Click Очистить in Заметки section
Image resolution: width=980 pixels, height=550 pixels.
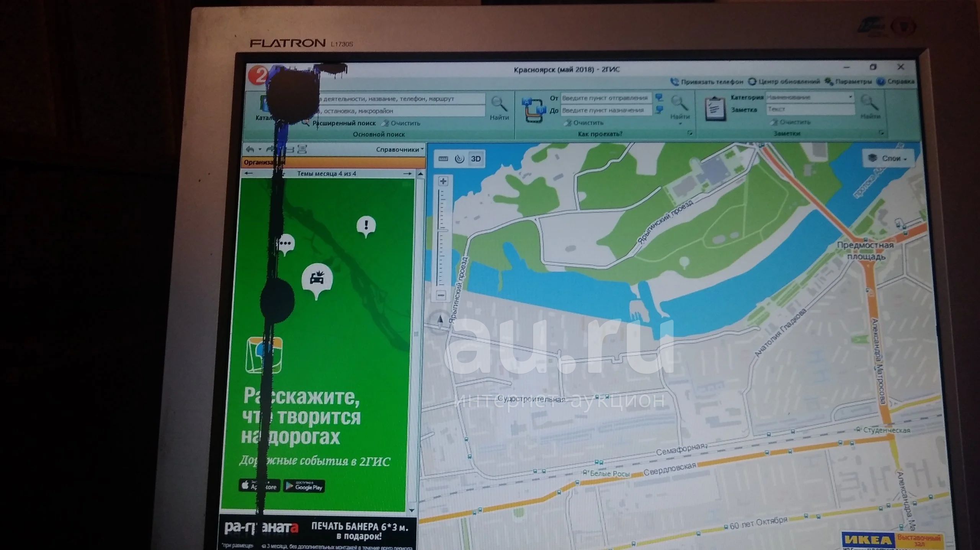[x=791, y=122]
